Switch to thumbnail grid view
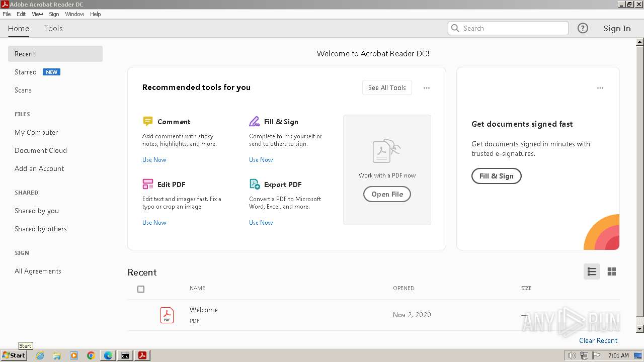Image resolution: width=644 pixels, height=362 pixels. [x=612, y=271]
